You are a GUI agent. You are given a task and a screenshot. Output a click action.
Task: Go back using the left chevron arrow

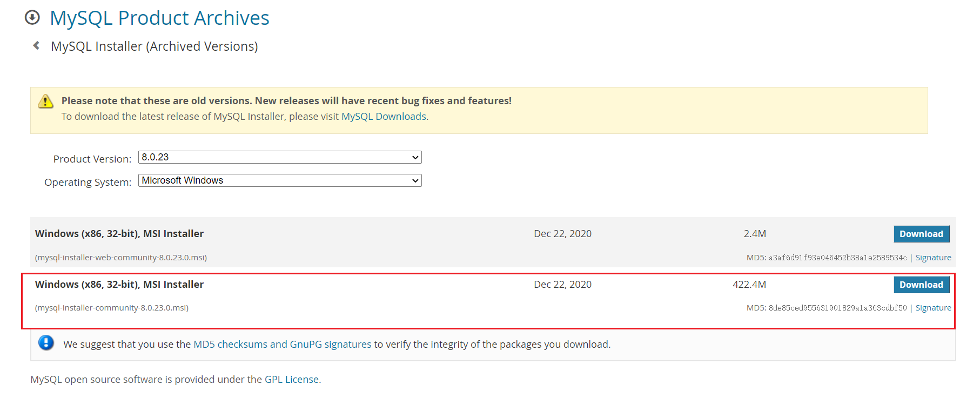[36, 46]
